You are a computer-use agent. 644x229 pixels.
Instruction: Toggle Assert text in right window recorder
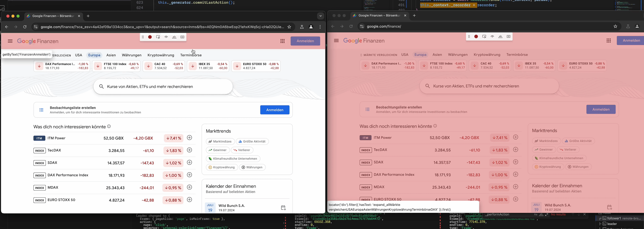click(500, 36)
